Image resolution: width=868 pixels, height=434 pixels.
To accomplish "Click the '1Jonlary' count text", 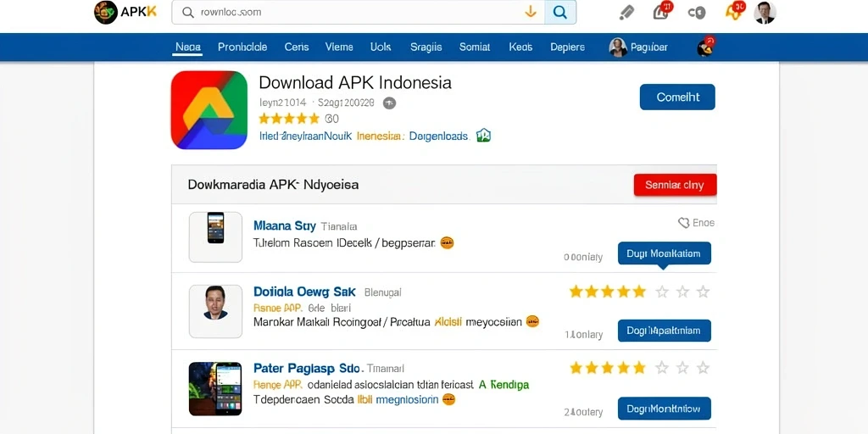I will (583, 335).
